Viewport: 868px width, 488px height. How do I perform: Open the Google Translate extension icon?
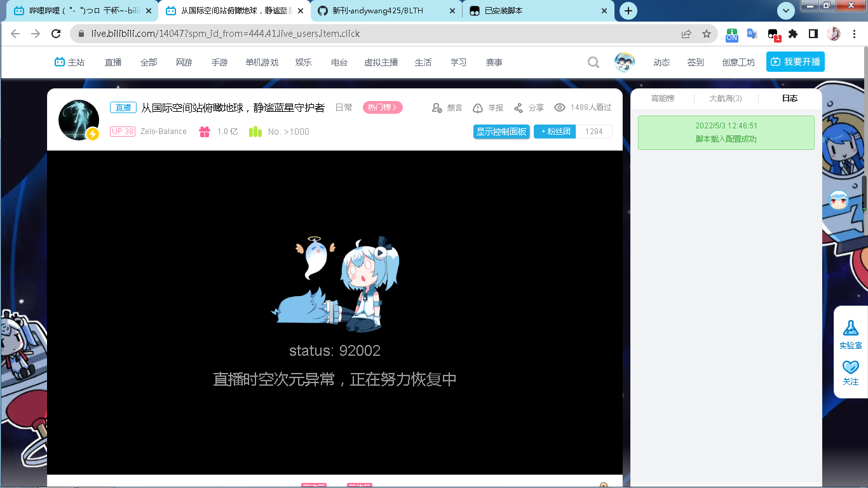(x=752, y=34)
